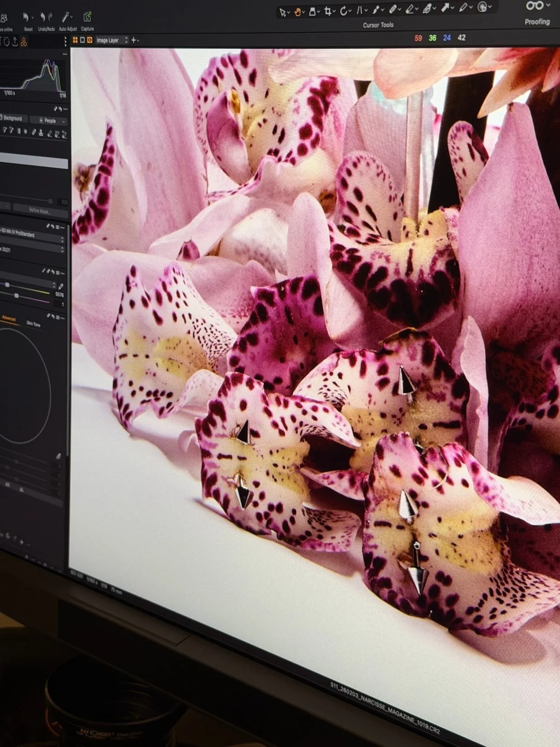The image size is (560, 747).
Task: Click the Background mask button
Action: coord(14,118)
